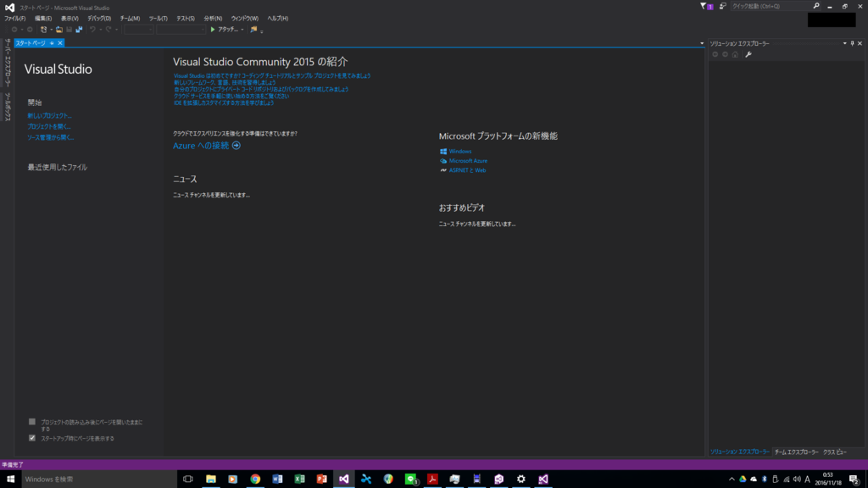The image size is (868, 488).
Task: Switch to チーム エクスプローラー tab
Action: [x=796, y=452]
